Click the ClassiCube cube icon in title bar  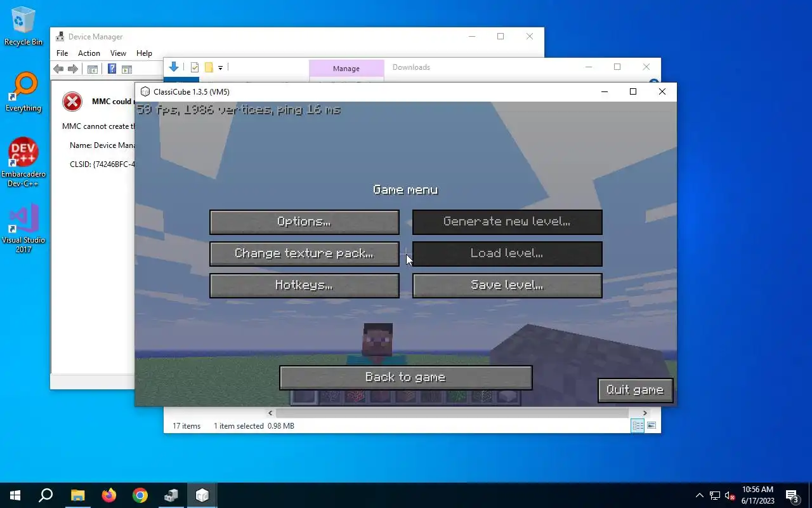coord(145,91)
